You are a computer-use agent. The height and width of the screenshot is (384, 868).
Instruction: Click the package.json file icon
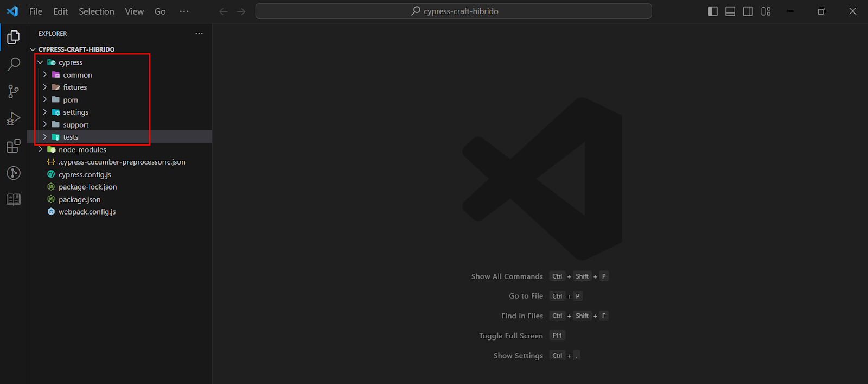(x=51, y=199)
